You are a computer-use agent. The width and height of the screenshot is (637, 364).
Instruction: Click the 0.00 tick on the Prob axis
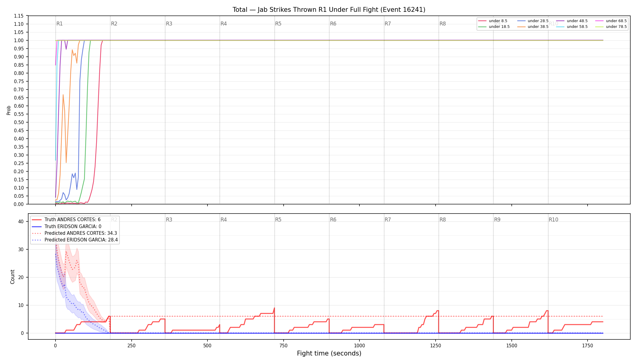tap(19, 204)
